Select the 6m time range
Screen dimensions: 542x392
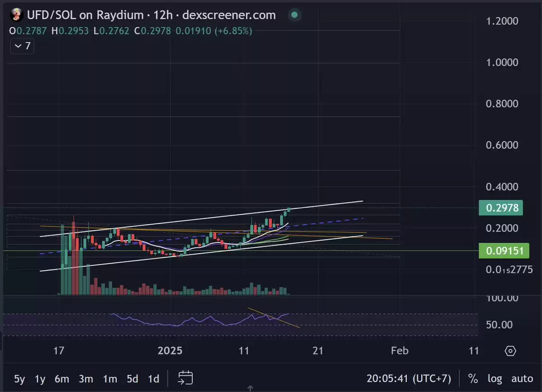pyautogui.click(x=62, y=379)
